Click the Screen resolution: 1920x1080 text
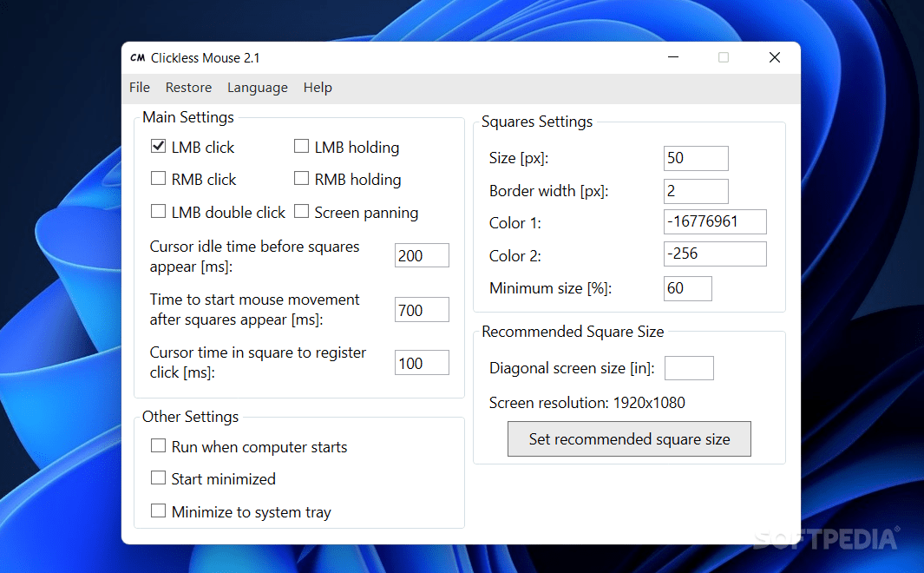 pyautogui.click(x=587, y=403)
